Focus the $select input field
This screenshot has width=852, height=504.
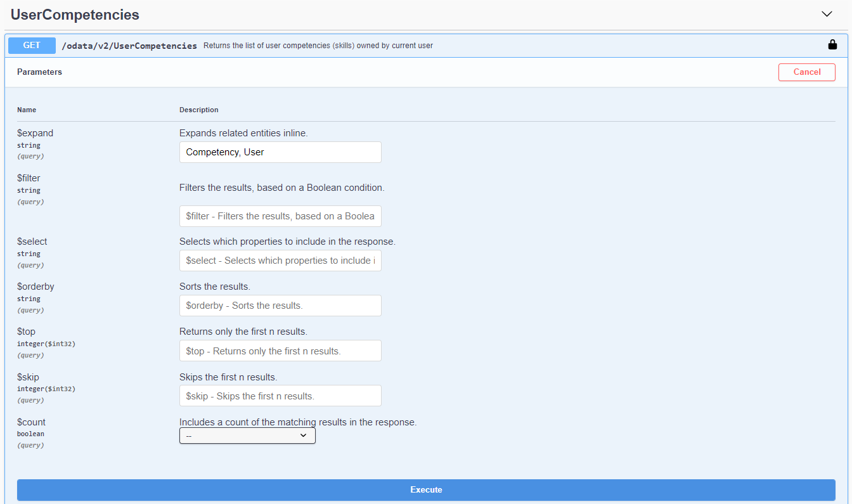click(x=280, y=261)
